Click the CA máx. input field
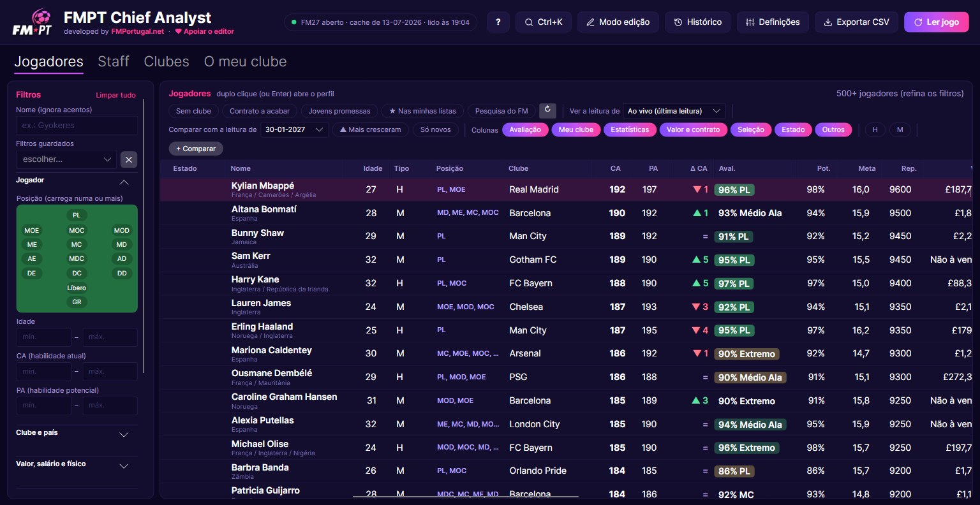The width and height of the screenshot is (980, 505). (110, 371)
